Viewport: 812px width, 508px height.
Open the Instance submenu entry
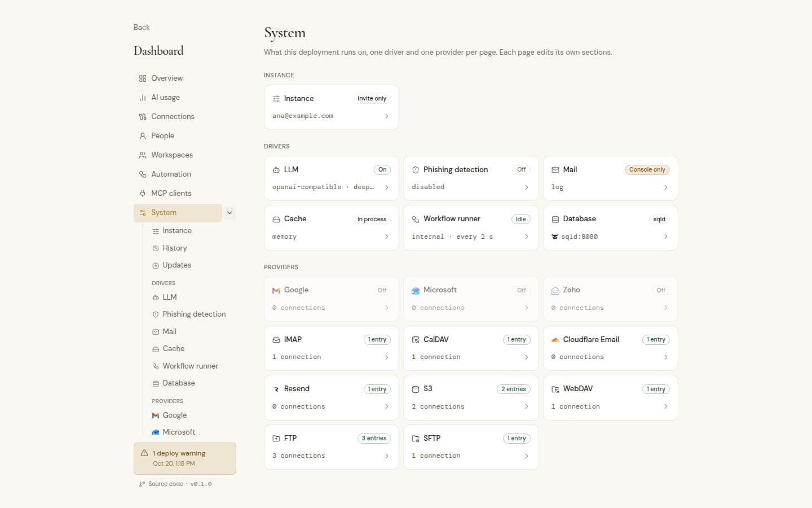click(191, 231)
